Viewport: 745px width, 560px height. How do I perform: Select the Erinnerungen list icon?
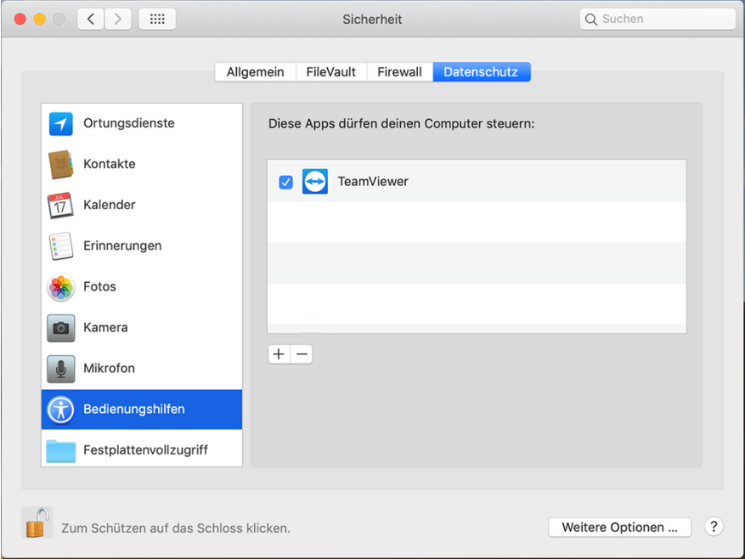(x=61, y=246)
